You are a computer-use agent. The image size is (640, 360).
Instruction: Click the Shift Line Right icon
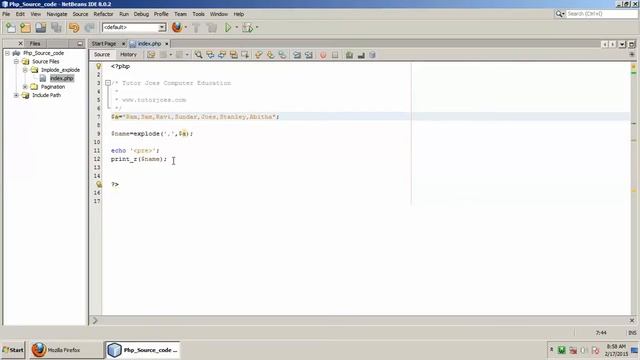(x=309, y=55)
